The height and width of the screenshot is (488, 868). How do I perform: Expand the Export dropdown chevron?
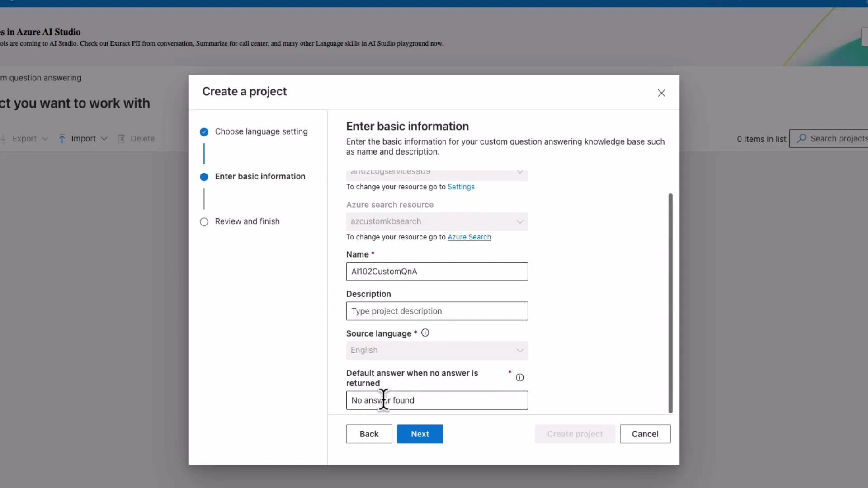point(45,138)
